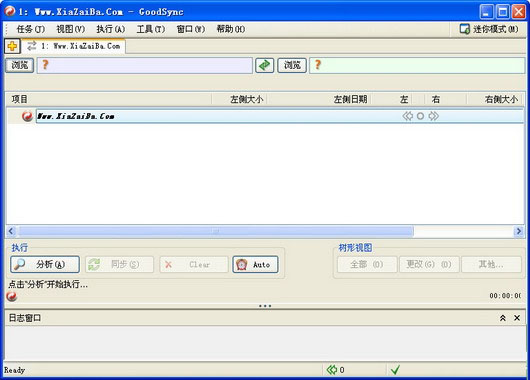Screen dimensions: 530x380
Task: Open the 其他... tree view options
Action: point(491,264)
